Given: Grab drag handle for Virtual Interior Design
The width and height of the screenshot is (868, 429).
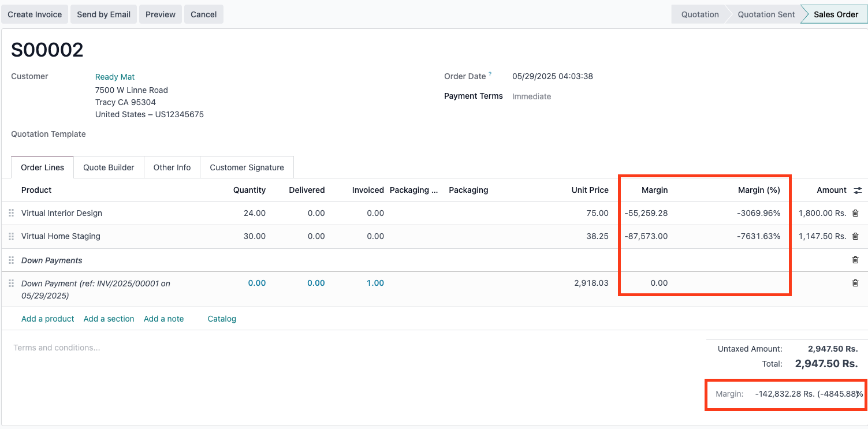Looking at the screenshot, I should (11, 213).
